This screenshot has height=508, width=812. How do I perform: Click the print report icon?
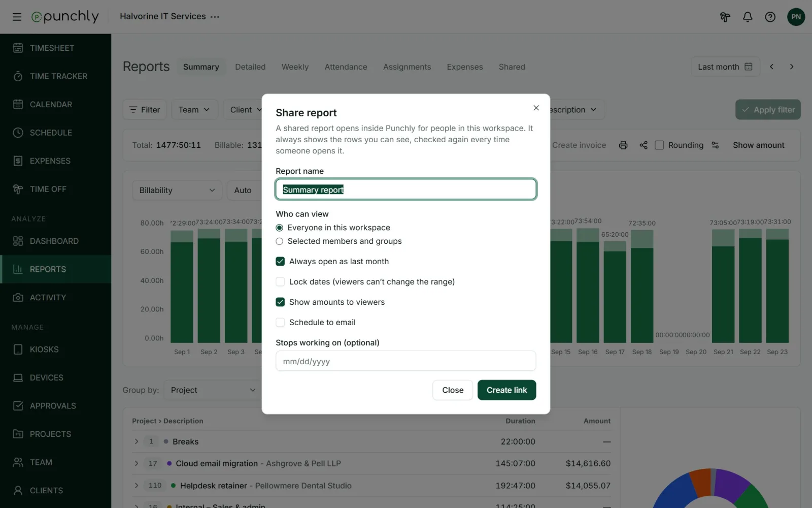tap(623, 145)
